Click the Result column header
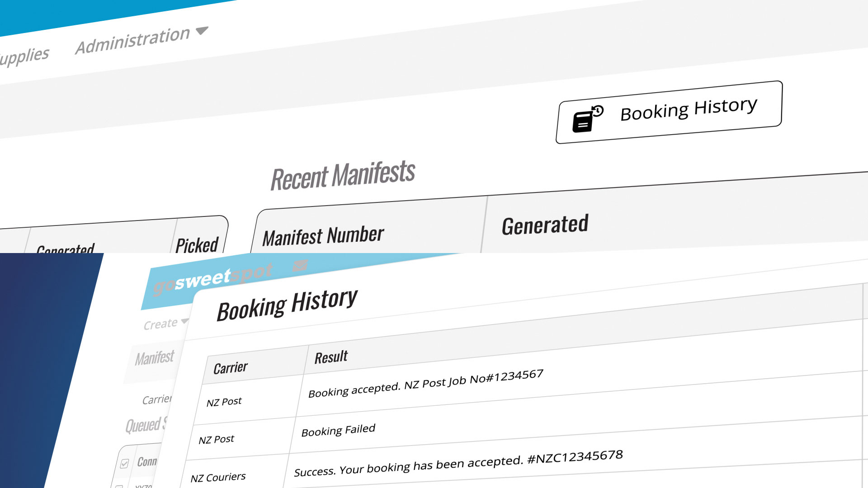Screen dimensions: 868x488 (x=331, y=357)
